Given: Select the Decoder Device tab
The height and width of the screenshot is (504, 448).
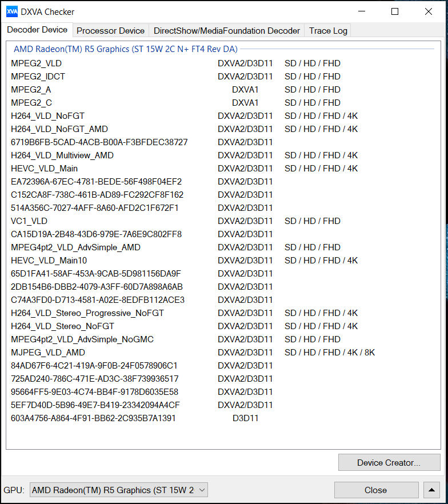Looking at the screenshot, I should pos(37,30).
